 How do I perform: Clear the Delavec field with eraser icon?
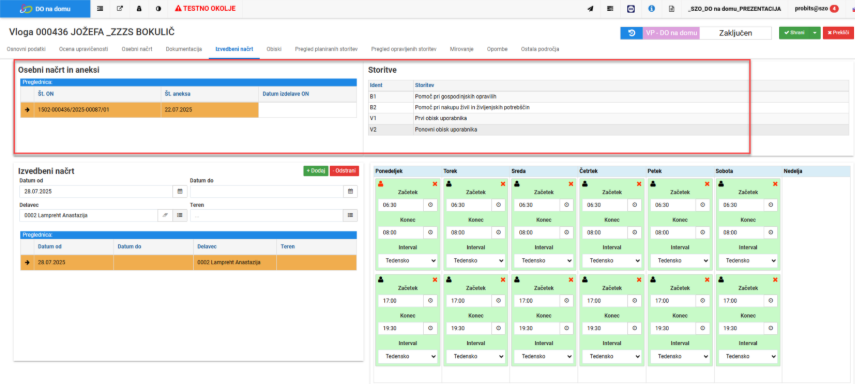pyautogui.click(x=165, y=215)
